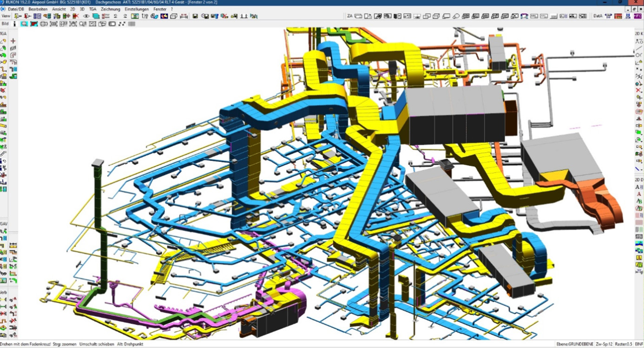Click the '?' help menu item
Image resolution: width=644 pixels, height=348 pixels.
pos(172,9)
